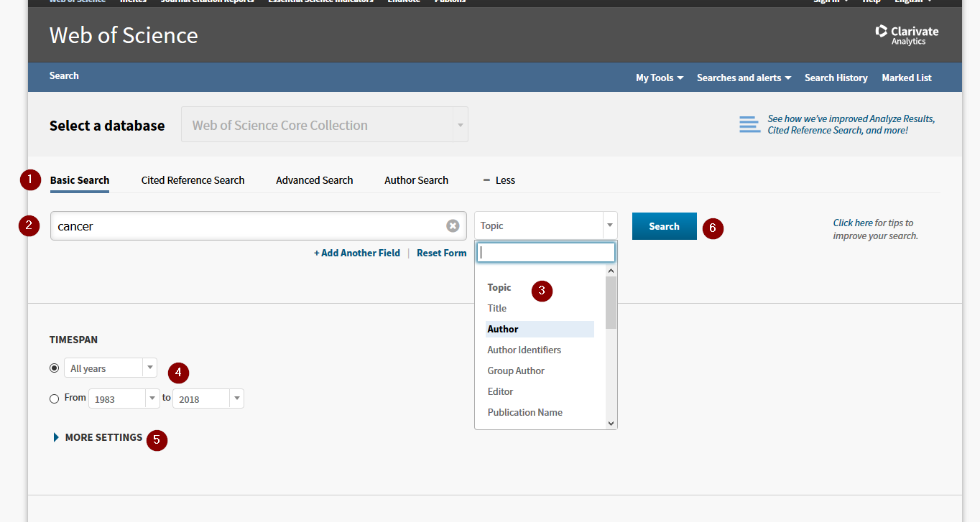
Task: Open the My Tools menu
Action: pos(659,78)
